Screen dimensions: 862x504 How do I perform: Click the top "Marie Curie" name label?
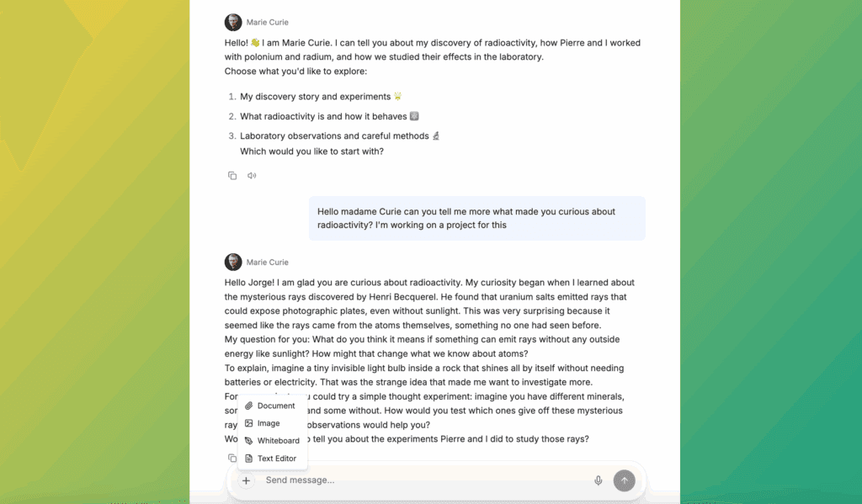point(267,23)
